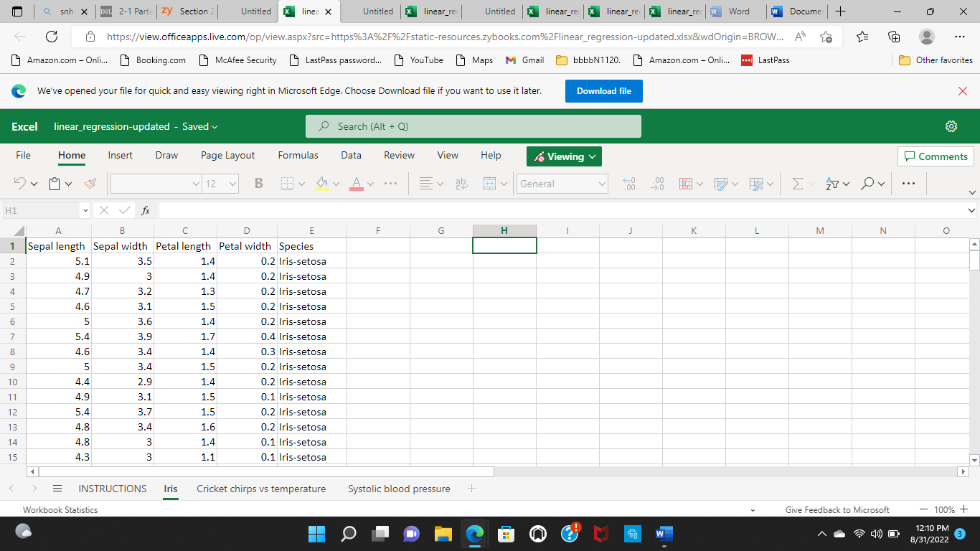Click the Fill Color bucket icon
Image resolution: width=980 pixels, height=551 pixels.
click(322, 184)
